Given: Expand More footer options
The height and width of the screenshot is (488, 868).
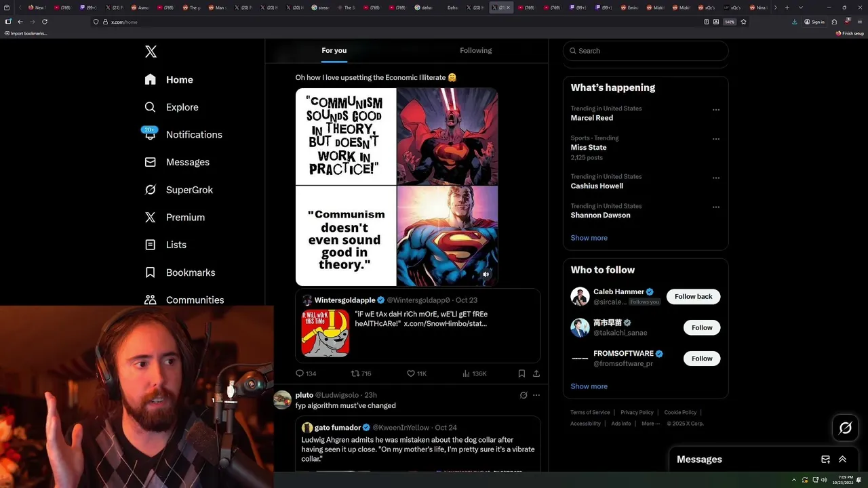Looking at the screenshot, I should point(650,424).
